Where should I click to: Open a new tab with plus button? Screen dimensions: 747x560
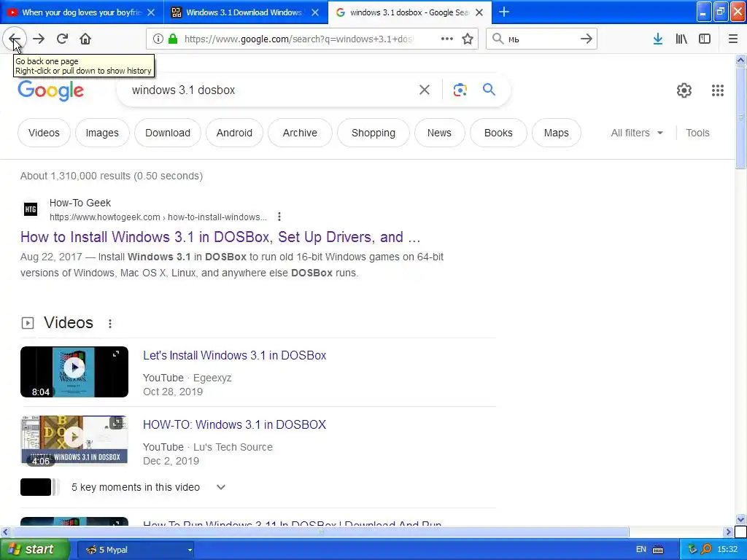point(504,12)
